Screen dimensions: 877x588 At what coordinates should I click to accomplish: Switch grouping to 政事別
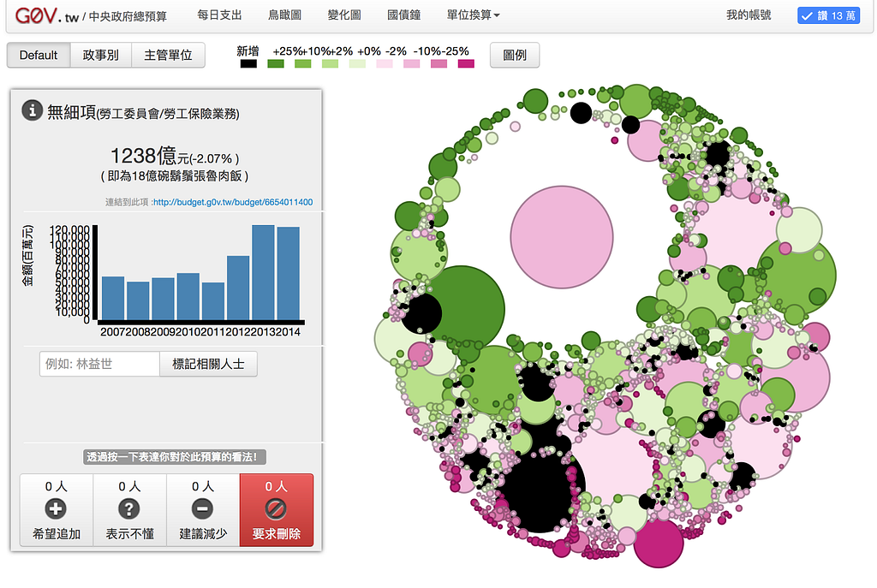[101, 56]
